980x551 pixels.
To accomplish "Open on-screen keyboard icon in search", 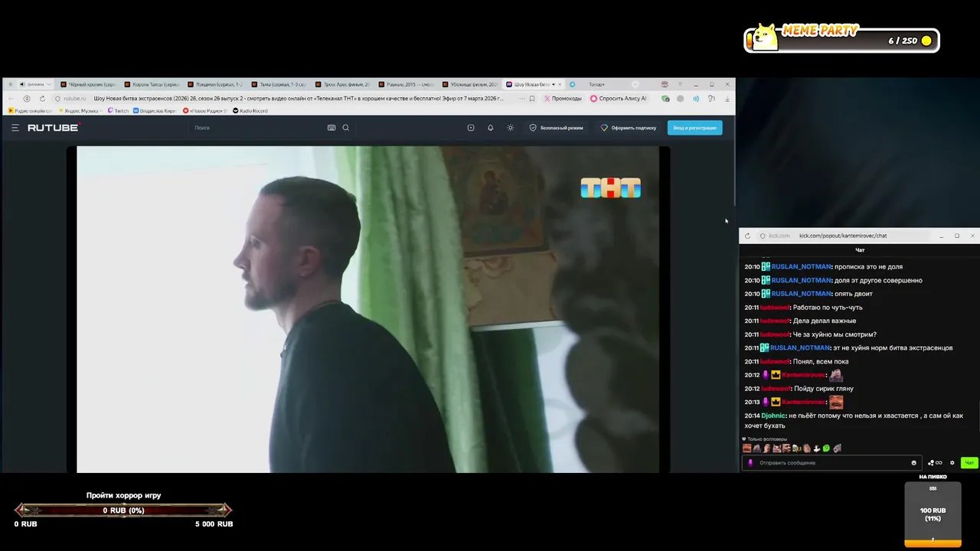I will (x=332, y=128).
